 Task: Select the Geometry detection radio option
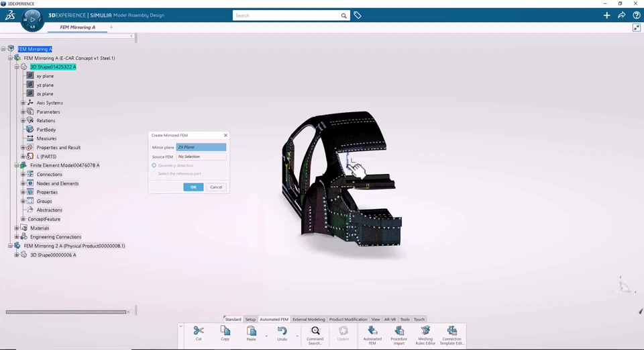(154, 165)
